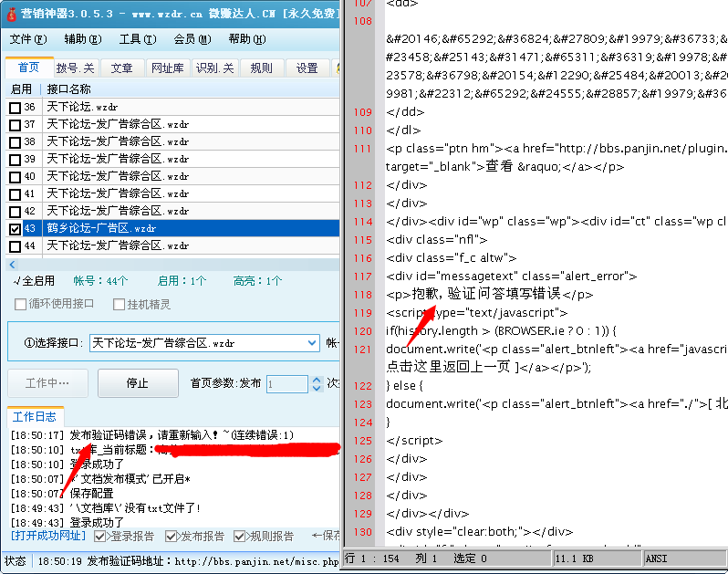This screenshot has width=728, height=574.
Task: Increase 发布 count with up arrow
Action: 317,380
